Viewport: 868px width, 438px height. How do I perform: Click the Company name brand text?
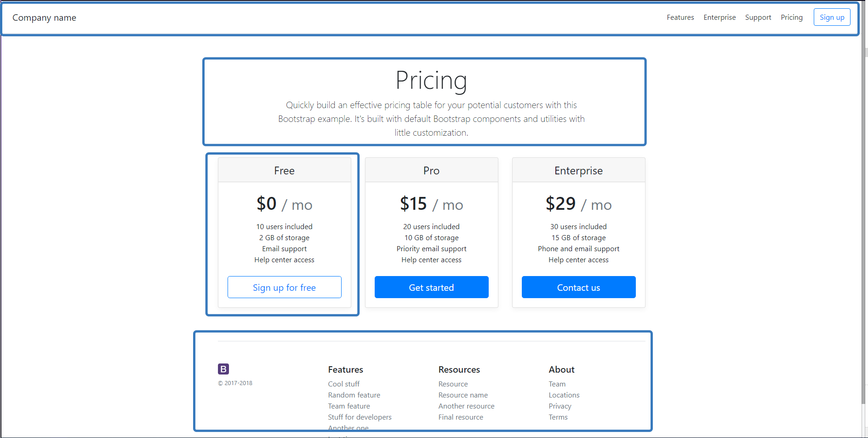click(44, 18)
